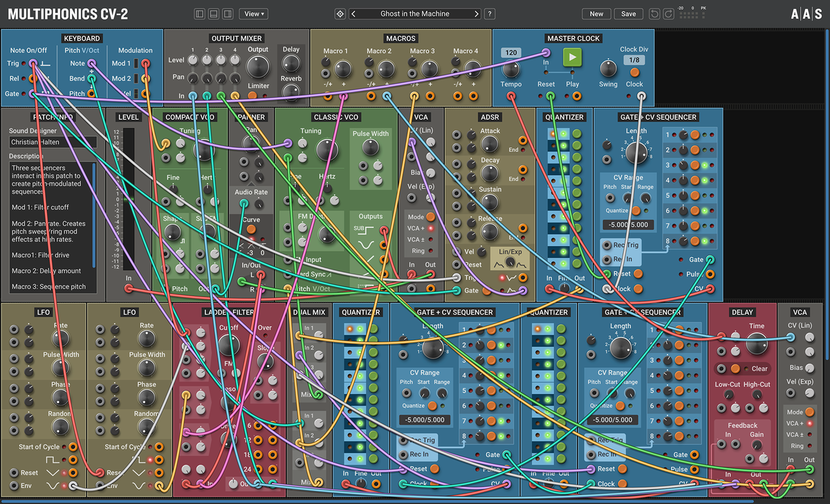
Task: Click the left panel layout icon
Action: coord(200,14)
